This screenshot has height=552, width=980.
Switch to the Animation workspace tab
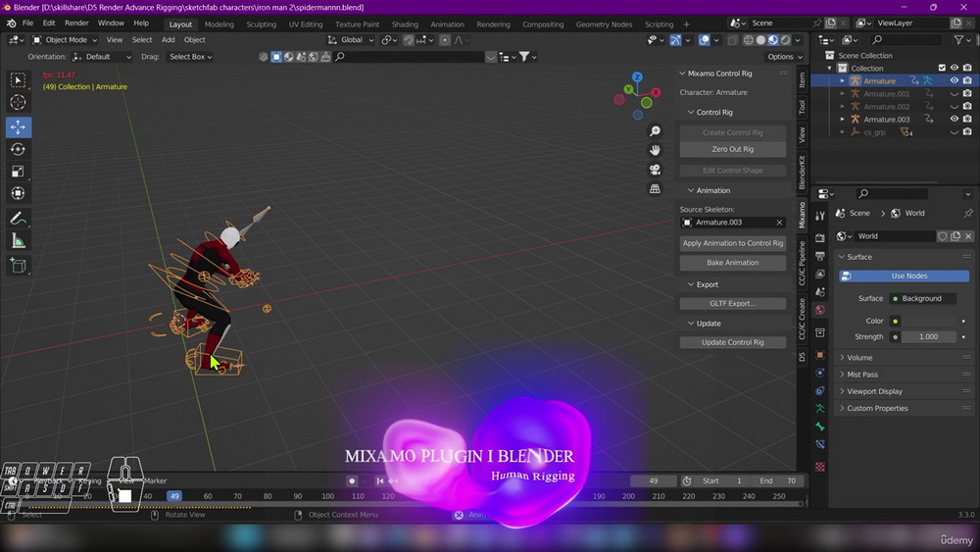pyautogui.click(x=447, y=25)
